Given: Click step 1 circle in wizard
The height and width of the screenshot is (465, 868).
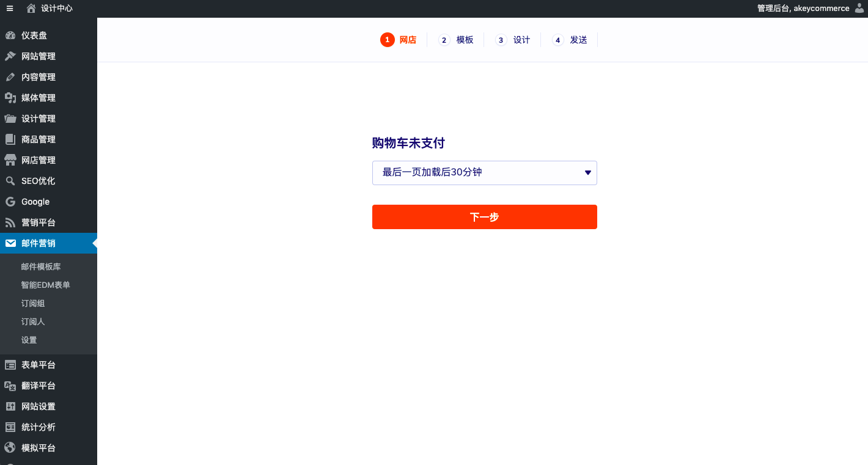Looking at the screenshot, I should pos(387,40).
